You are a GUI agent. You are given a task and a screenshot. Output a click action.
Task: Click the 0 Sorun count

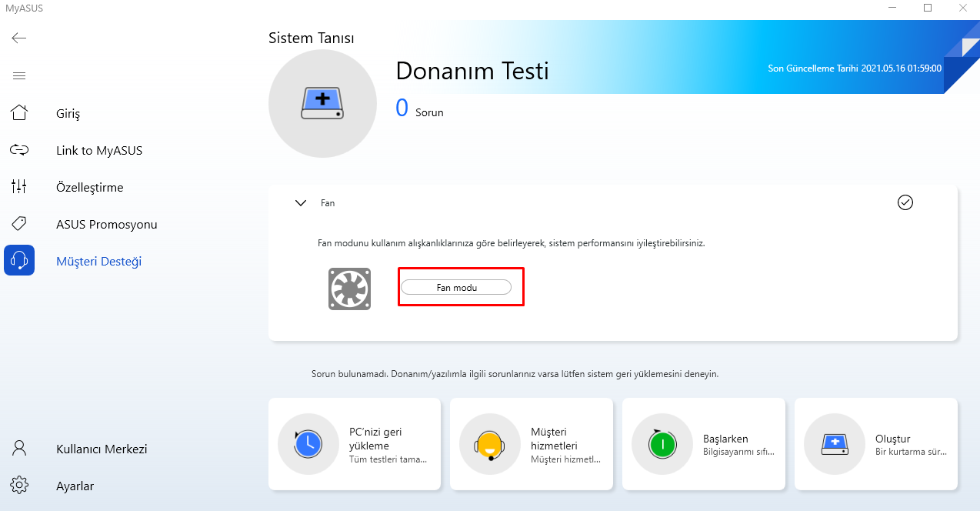pos(419,109)
